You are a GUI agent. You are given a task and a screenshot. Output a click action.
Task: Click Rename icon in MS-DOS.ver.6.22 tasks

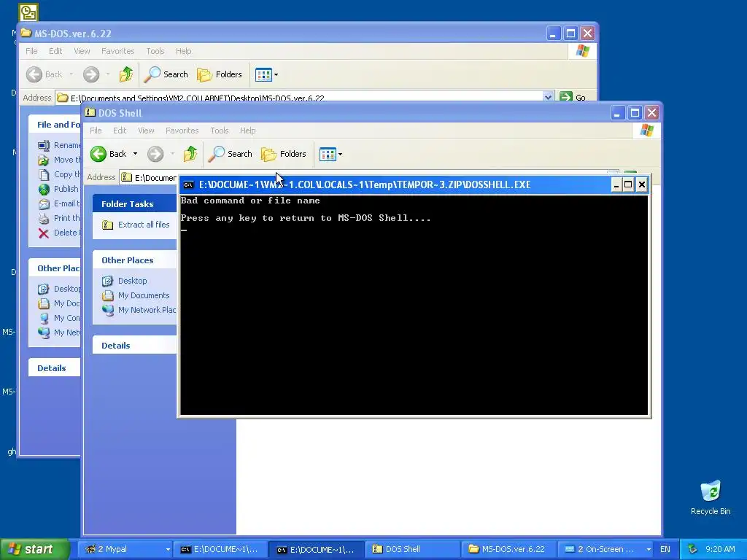pyautogui.click(x=44, y=145)
